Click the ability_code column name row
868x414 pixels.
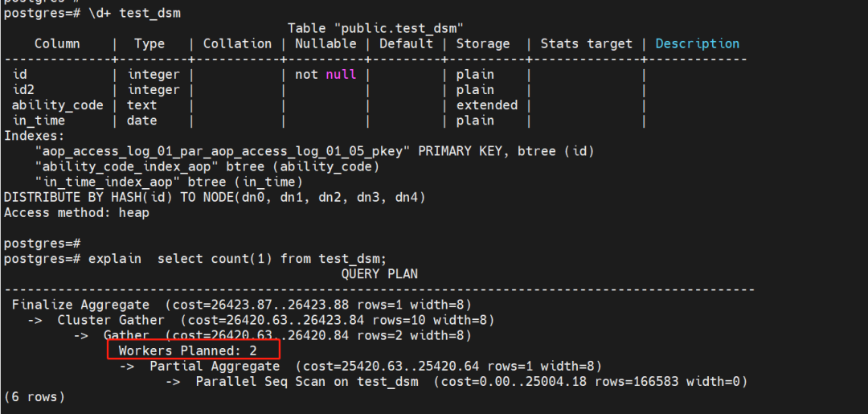[x=57, y=105]
